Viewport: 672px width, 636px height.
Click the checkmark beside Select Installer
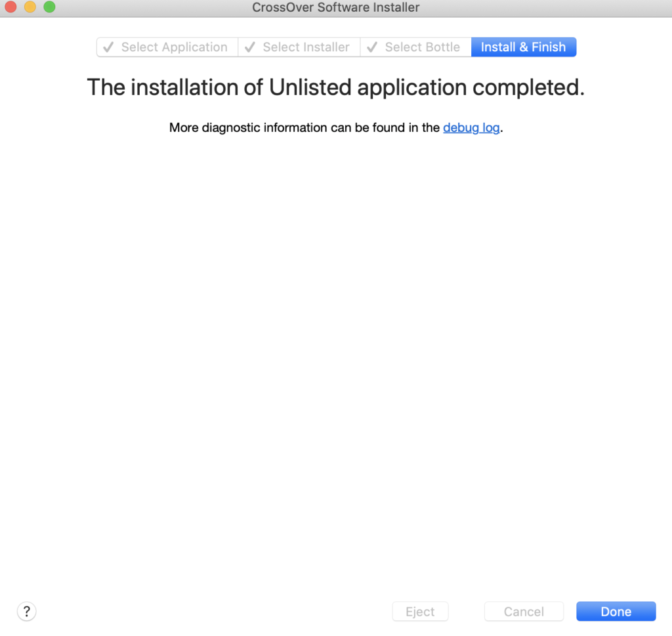(250, 47)
